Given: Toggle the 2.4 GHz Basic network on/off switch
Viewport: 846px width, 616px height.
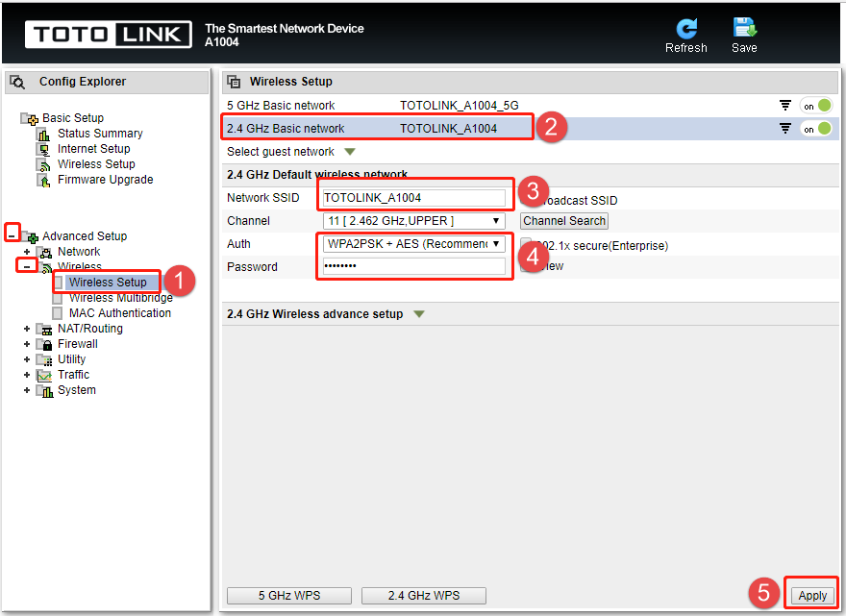Looking at the screenshot, I should [816, 129].
